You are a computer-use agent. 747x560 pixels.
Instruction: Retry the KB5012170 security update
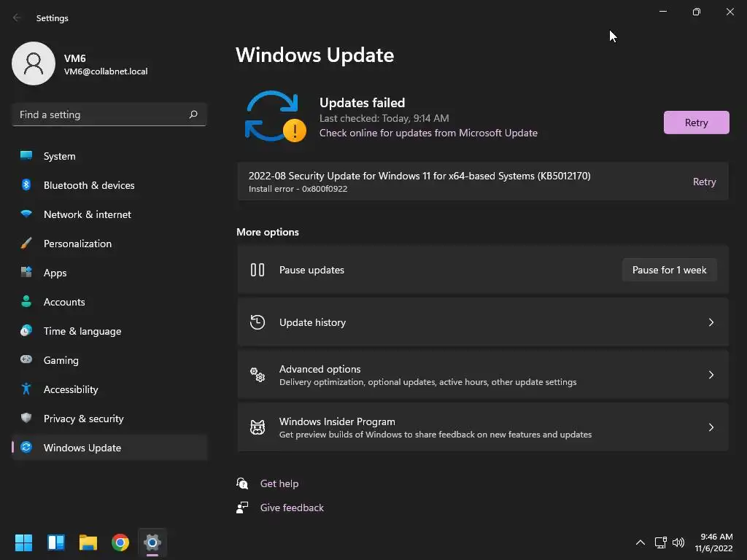[704, 182]
